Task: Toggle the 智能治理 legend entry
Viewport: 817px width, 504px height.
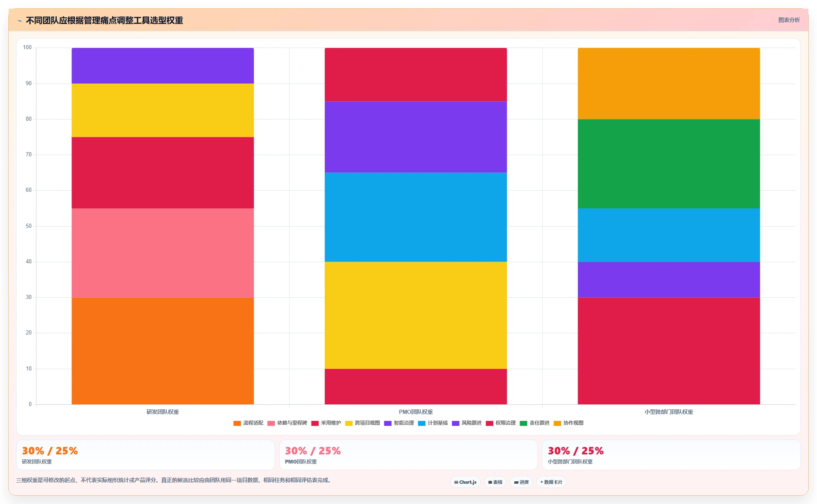Action: coord(399,423)
